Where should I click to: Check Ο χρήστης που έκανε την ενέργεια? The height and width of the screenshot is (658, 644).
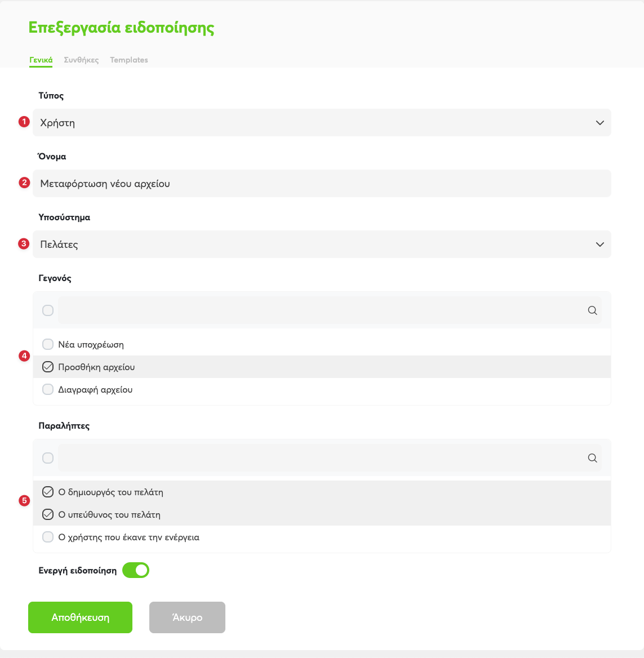click(48, 537)
